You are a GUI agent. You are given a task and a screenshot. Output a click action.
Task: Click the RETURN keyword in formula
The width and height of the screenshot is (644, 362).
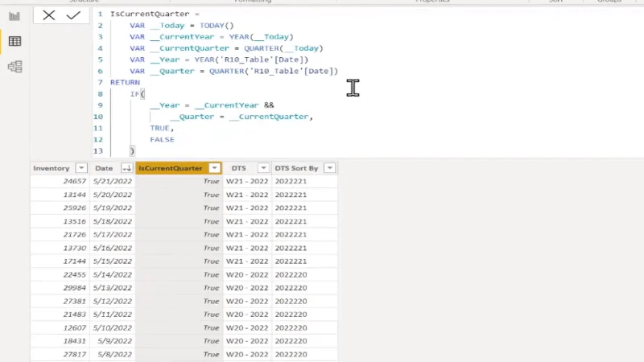pos(125,83)
